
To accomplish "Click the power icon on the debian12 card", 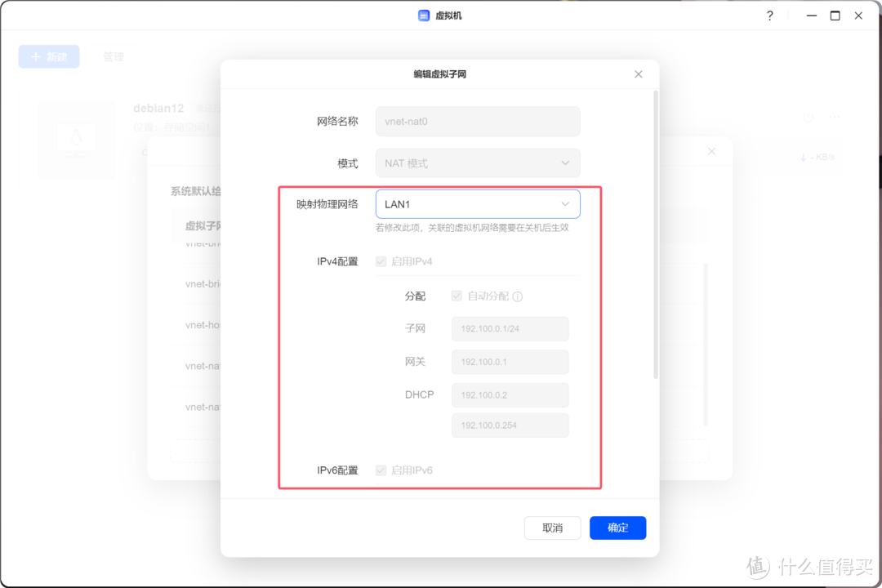I will [807, 118].
